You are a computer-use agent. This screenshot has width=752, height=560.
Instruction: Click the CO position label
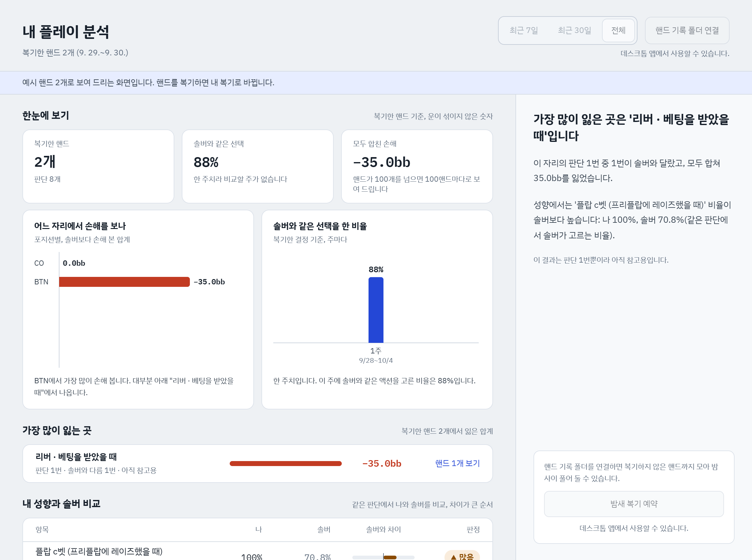[39, 263]
